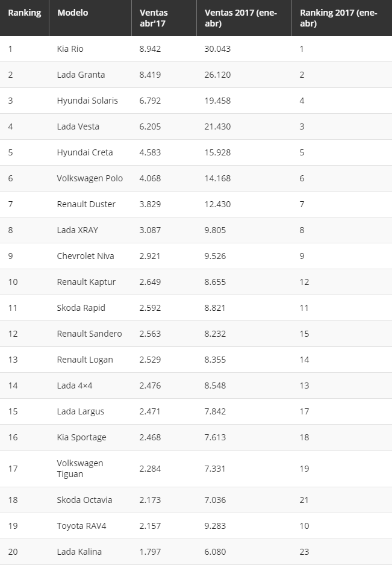Click the Toyota RAV4 model name
This screenshot has height=565, width=392.
(x=81, y=526)
